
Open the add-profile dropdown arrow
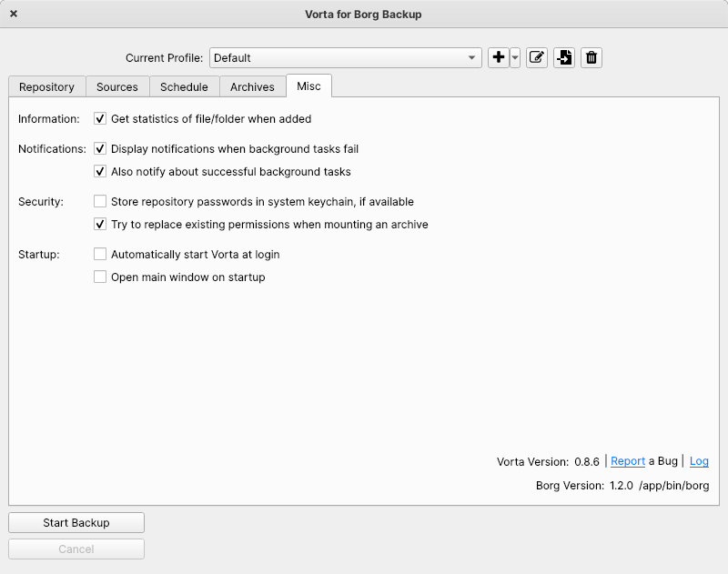(x=515, y=57)
